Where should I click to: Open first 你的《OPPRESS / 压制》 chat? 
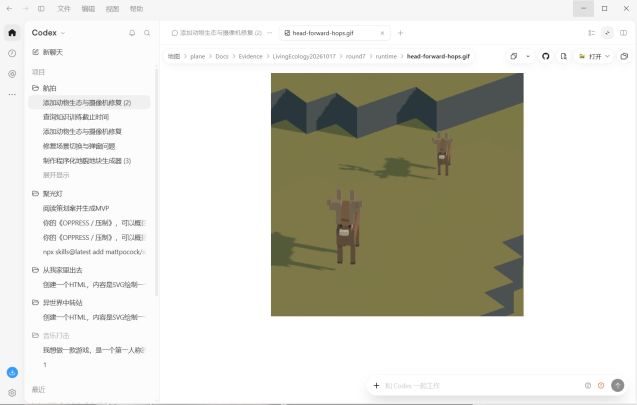click(89, 223)
